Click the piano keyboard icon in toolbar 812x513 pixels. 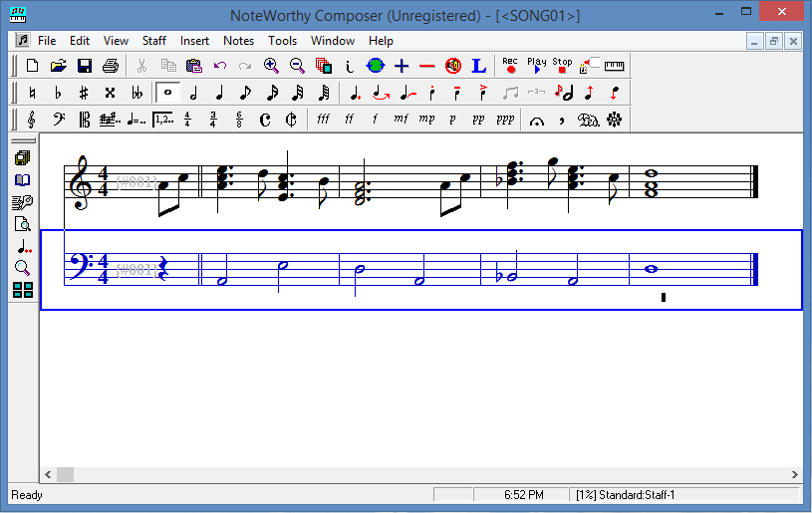[614, 66]
